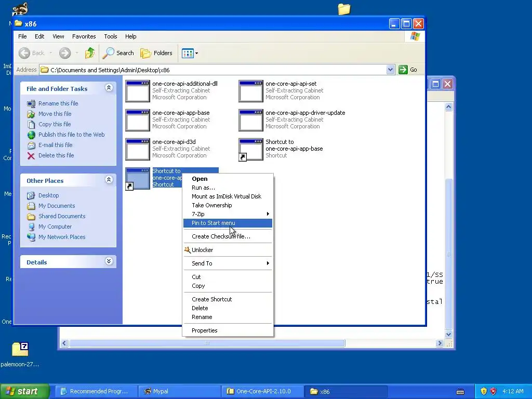This screenshot has width=532, height=399.
Task: Select the one-core-api-app-driver-update file icon
Action: click(x=251, y=120)
